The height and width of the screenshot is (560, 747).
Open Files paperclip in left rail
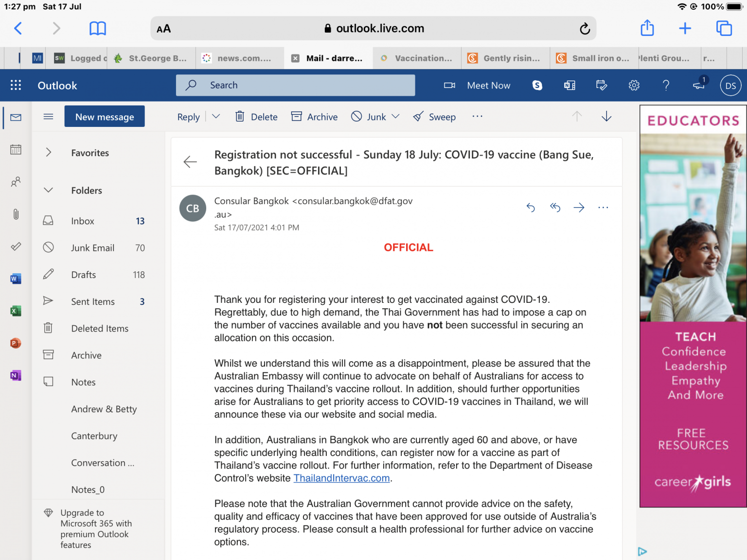(x=16, y=214)
